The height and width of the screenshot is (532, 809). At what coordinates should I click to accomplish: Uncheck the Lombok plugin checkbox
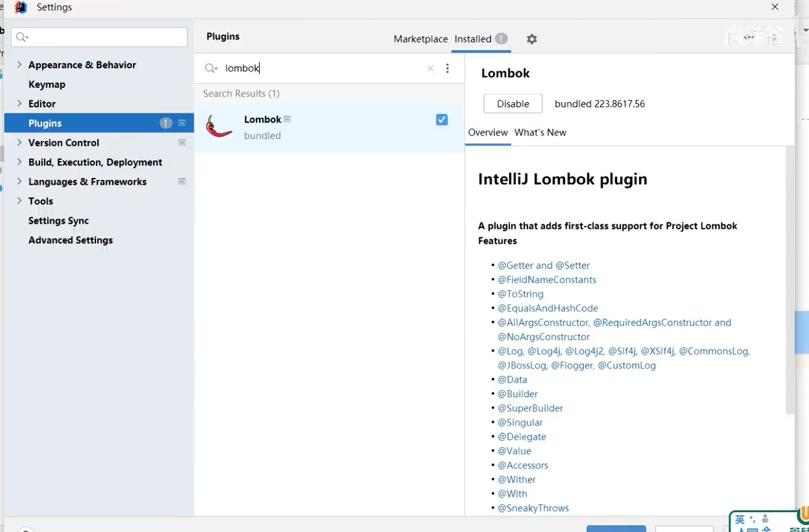point(442,120)
